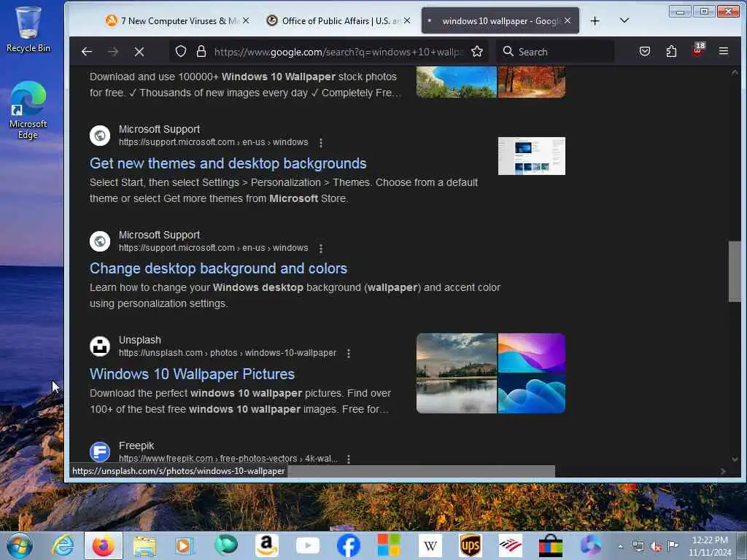Click the Unsplash blue waves thumbnail
The image size is (747, 560).
[x=532, y=393]
